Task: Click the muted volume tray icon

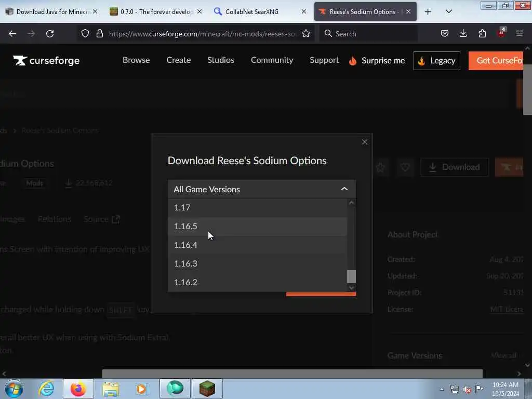Action: tap(467, 389)
